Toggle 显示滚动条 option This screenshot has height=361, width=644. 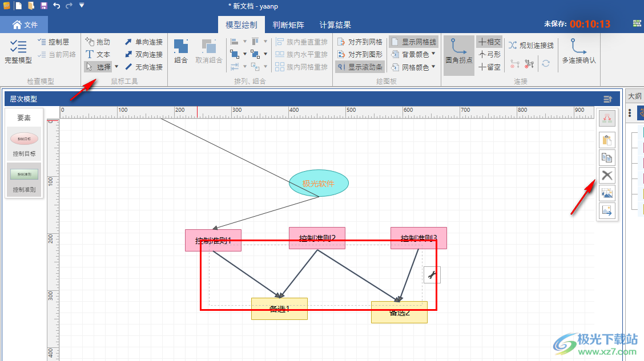pyautogui.click(x=360, y=67)
